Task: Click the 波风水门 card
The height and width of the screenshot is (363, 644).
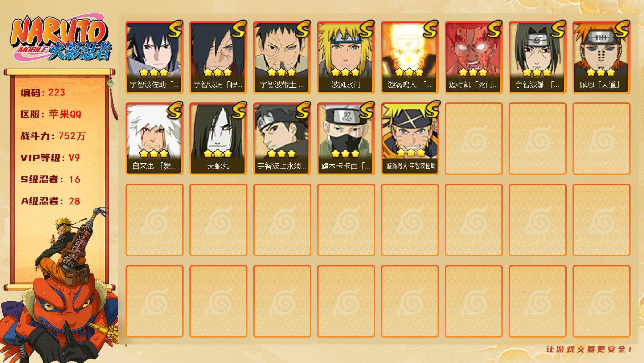Action: pyautogui.click(x=346, y=57)
